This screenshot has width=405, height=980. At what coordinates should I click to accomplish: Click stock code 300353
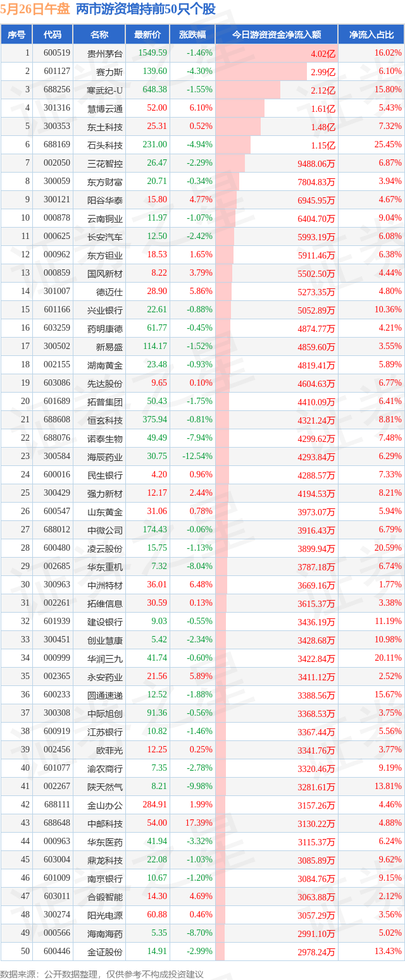[x=57, y=126]
